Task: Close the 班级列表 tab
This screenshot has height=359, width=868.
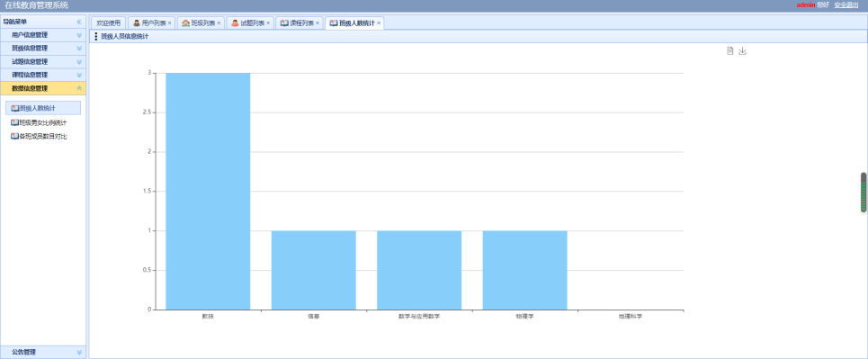Action: point(219,23)
